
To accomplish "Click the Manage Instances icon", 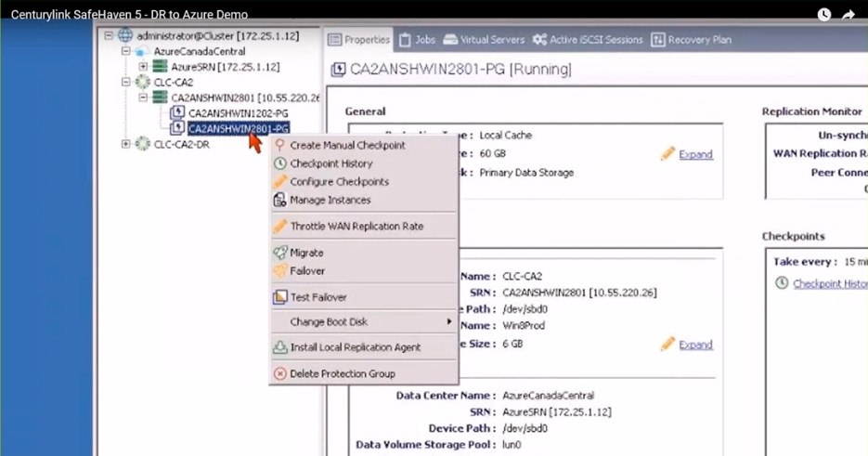I will 280,200.
